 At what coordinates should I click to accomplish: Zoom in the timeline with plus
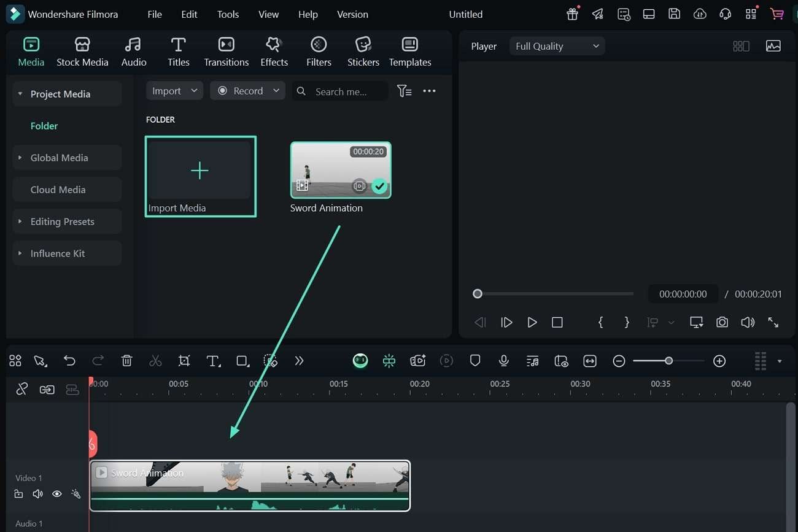point(719,361)
